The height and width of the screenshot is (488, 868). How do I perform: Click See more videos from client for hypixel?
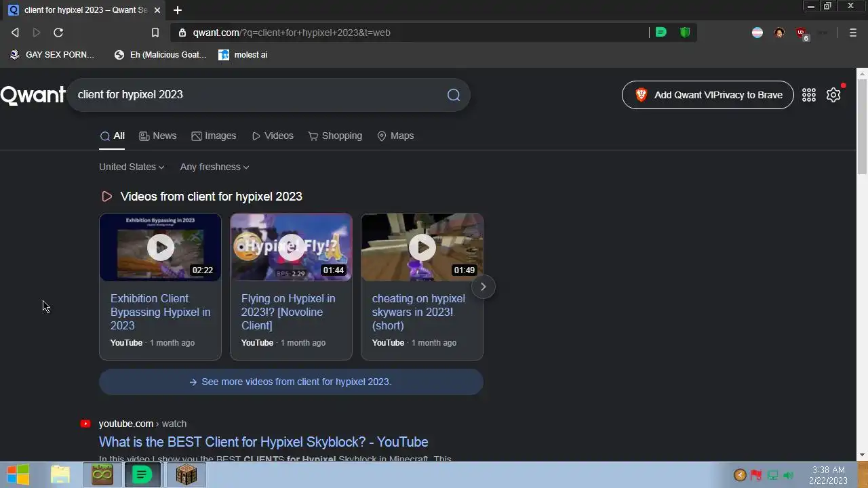pyautogui.click(x=291, y=382)
